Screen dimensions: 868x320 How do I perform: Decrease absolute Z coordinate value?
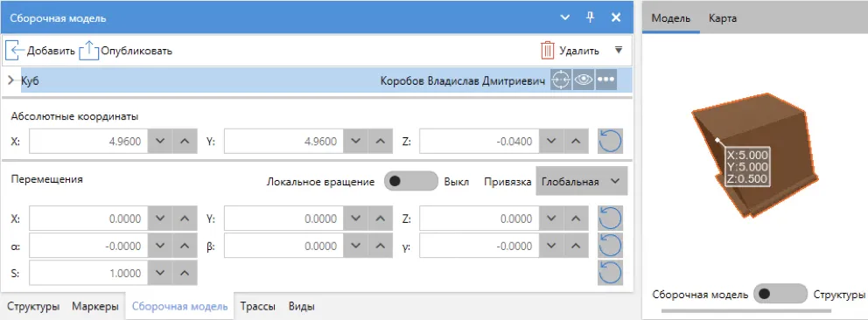[x=550, y=142]
